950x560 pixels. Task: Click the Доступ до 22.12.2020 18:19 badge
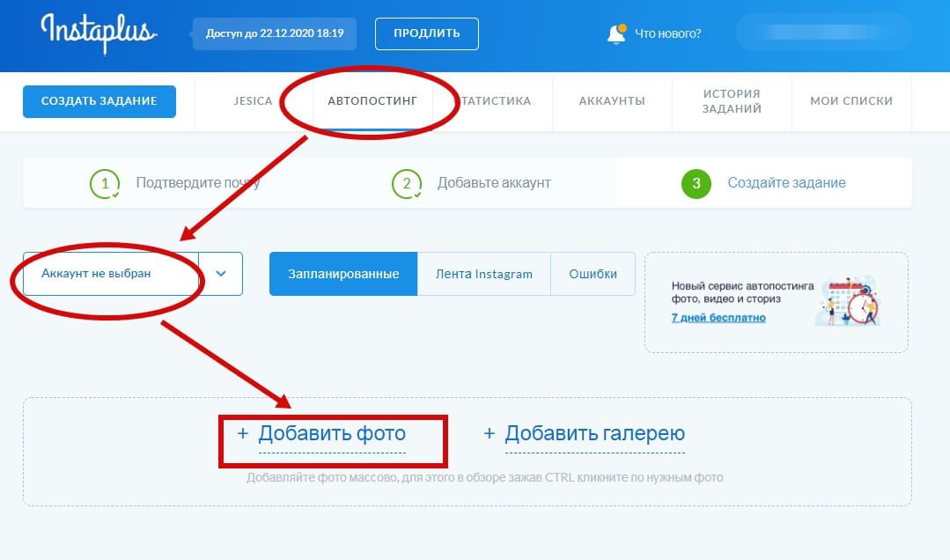[x=275, y=33]
